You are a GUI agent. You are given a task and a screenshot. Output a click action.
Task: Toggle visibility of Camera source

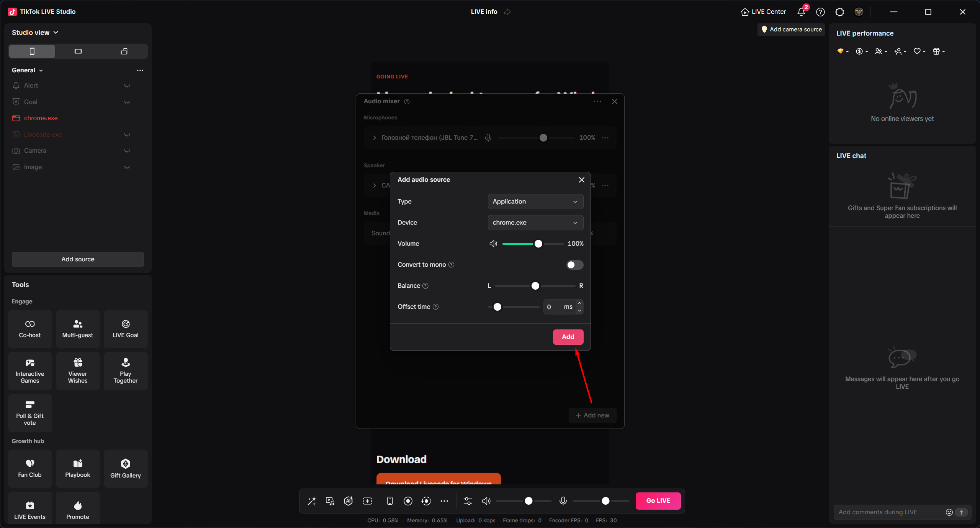(127, 151)
